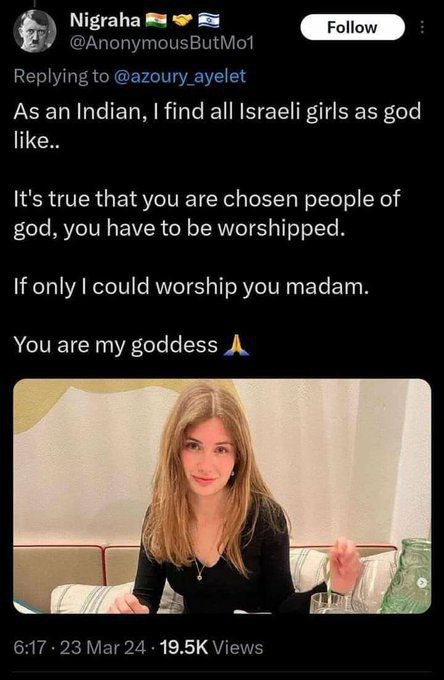Click the 'chosen people of god' paragraph
Viewport: 444px width, 680px height.
click(x=207, y=213)
